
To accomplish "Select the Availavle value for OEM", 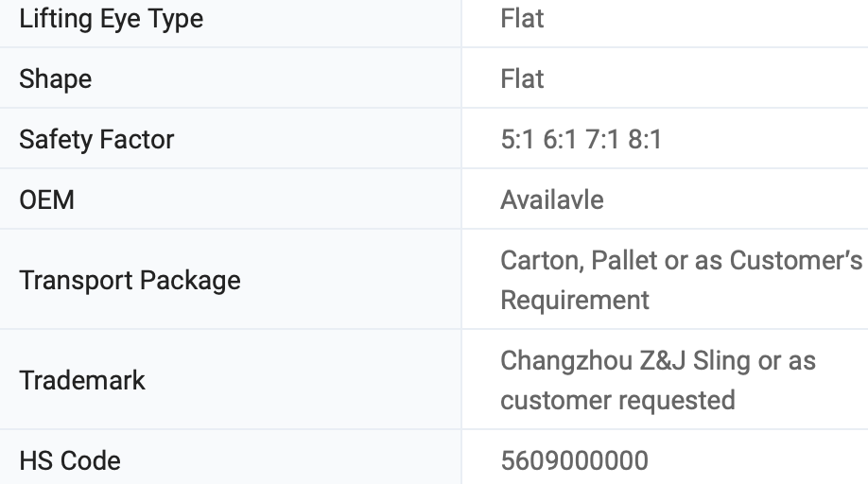I will (x=552, y=199).
